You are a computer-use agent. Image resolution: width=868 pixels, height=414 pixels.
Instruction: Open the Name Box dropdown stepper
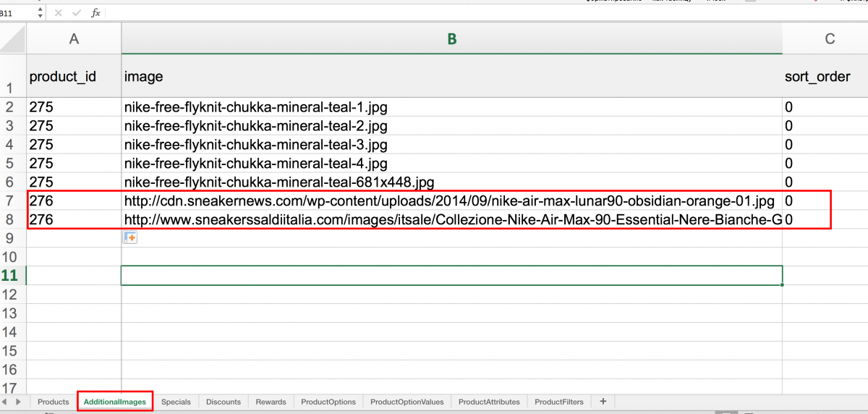pyautogui.click(x=39, y=13)
